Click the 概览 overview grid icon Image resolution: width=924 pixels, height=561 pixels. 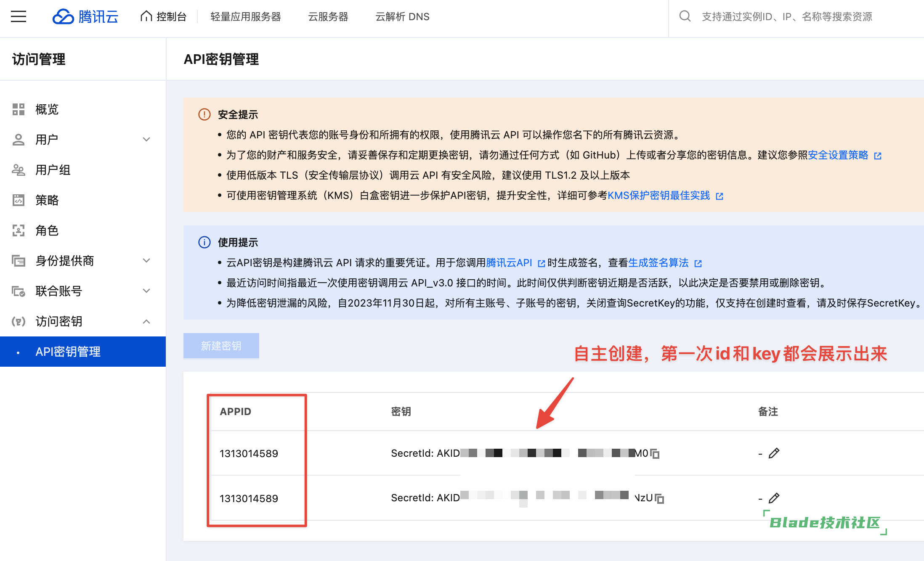click(19, 109)
